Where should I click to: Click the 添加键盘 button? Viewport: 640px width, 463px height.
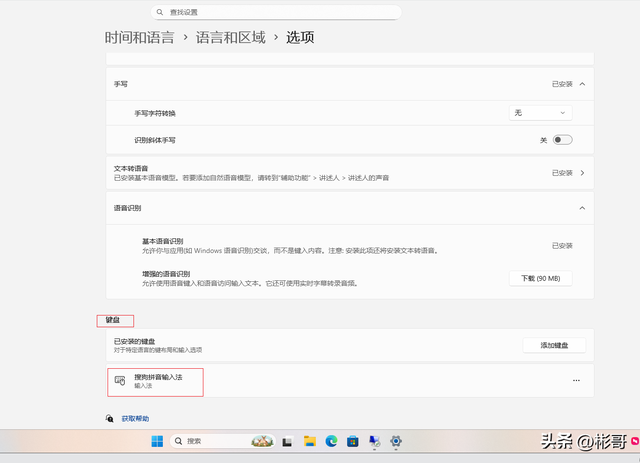click(x=554, y=345)
